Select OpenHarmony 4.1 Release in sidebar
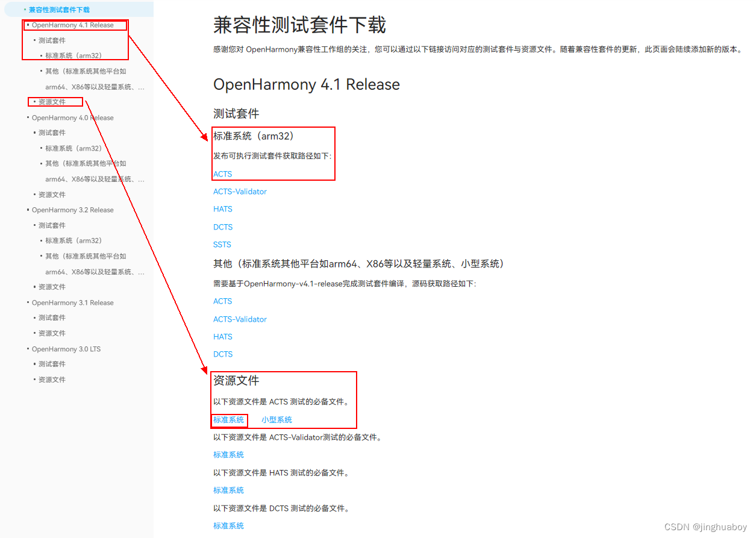The width and height of the screenshot is (756, 538). 72,25
